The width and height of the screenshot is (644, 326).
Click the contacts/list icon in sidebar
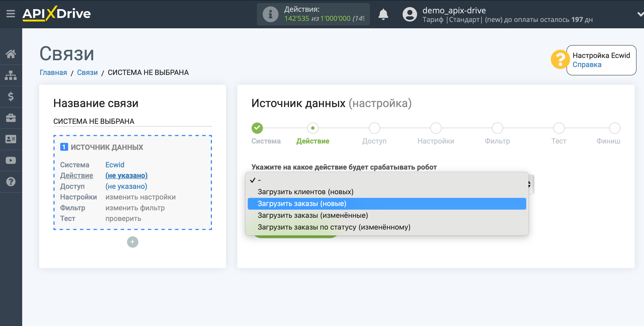11,139
